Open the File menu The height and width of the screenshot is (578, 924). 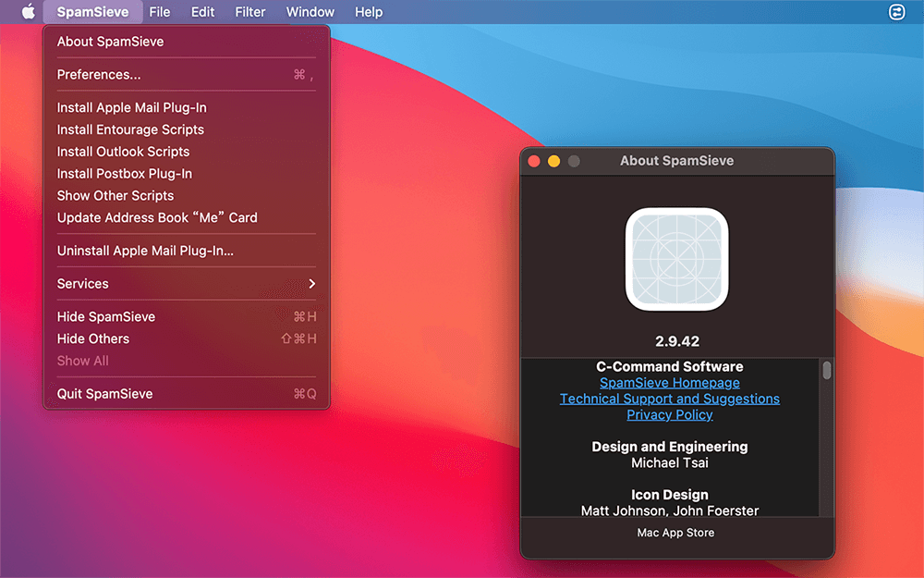tap(160, 12)
